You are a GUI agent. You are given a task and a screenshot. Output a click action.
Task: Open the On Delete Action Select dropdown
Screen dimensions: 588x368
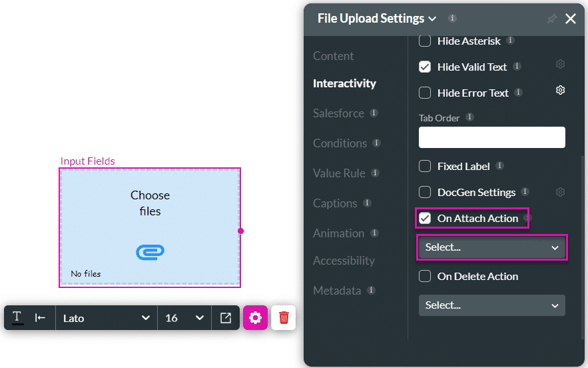492,305
